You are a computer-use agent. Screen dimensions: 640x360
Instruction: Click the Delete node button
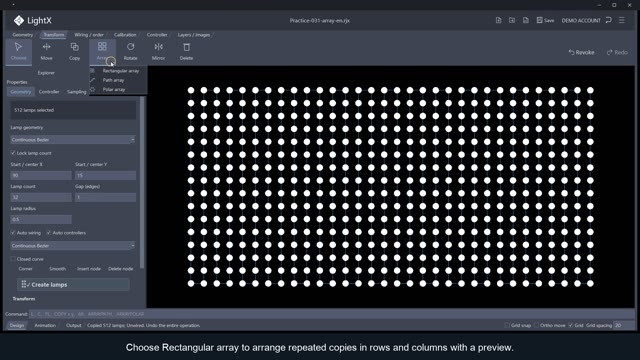120,269
